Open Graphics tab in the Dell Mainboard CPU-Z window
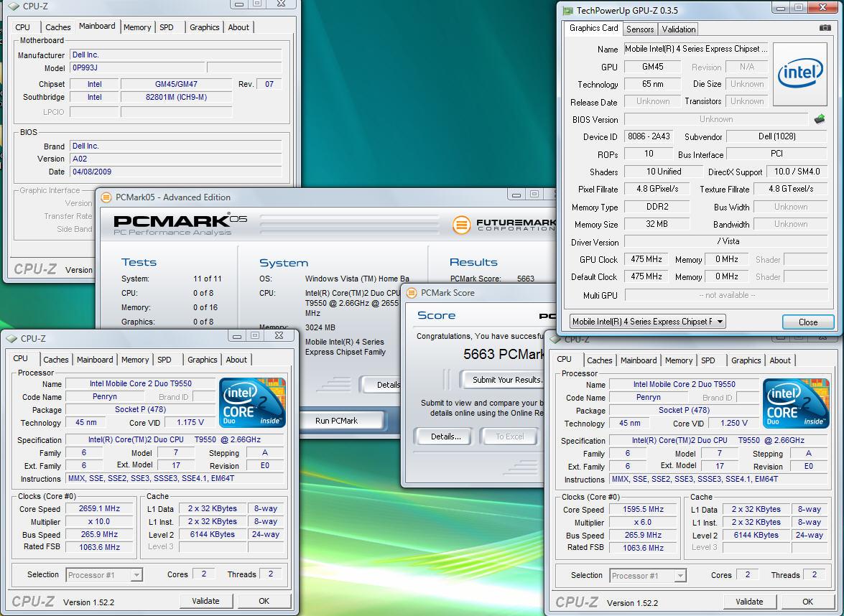This screenshot has width=844, height=616. coord(205,27)
